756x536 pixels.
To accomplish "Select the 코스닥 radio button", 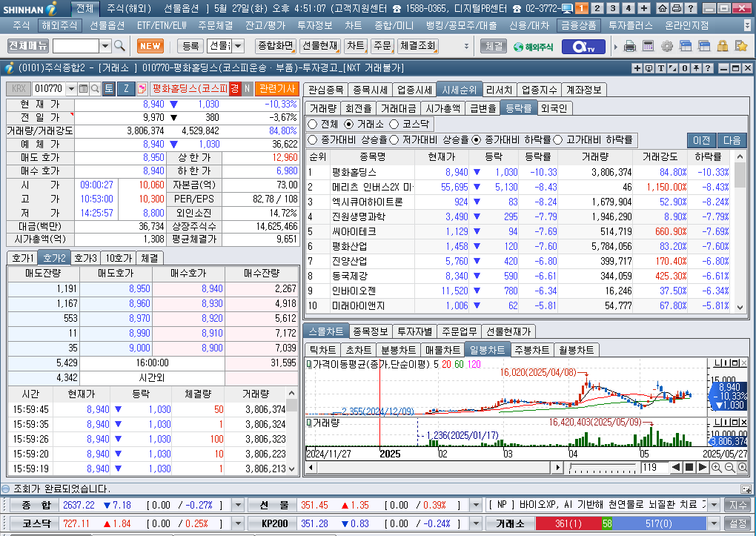I will (x=394, y=124).
